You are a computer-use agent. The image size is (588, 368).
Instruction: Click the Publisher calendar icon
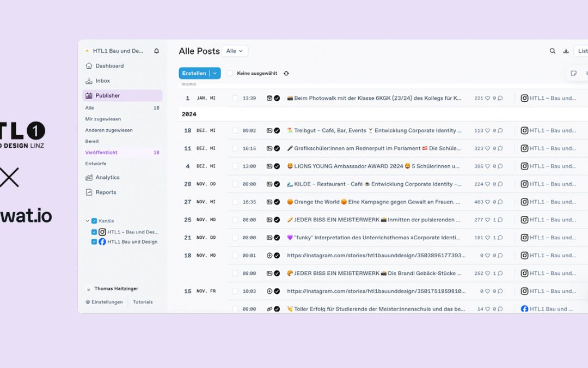pos(89,95)
